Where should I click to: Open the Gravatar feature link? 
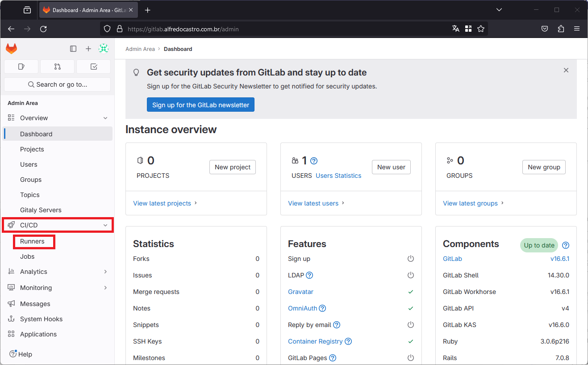coord(300,292)
